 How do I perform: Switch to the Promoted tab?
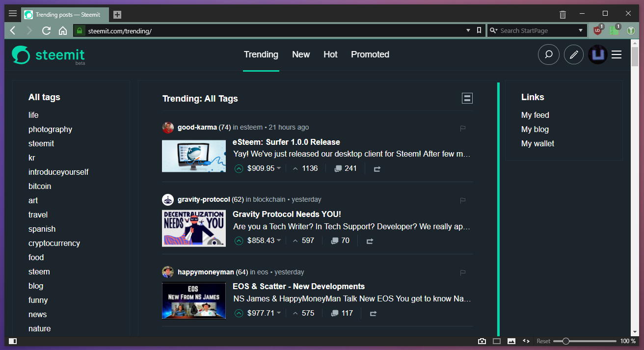pos(370,54)
